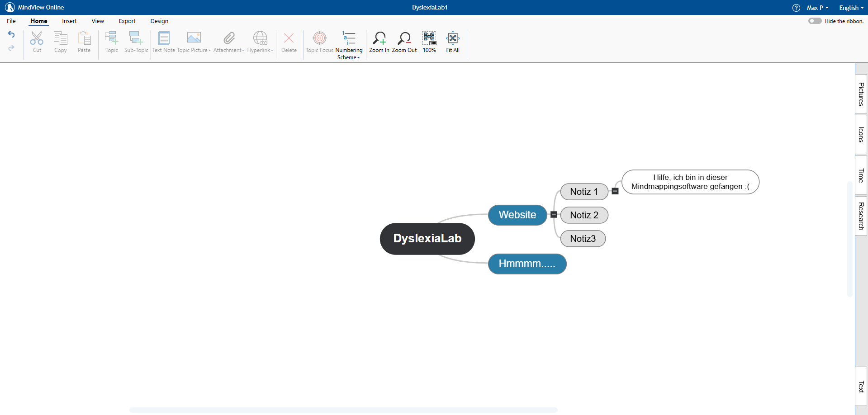
Task: Switch to the Design tab
Action: [x=159, y=21]
